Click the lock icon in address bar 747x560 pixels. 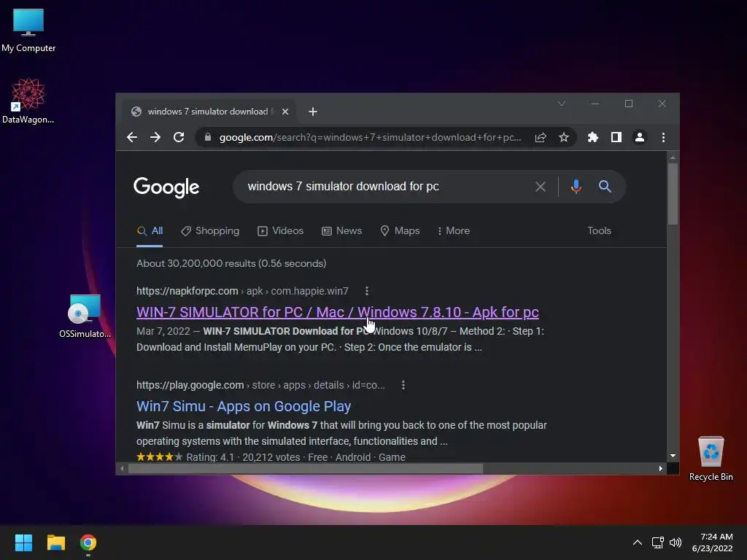pos(208,138)
